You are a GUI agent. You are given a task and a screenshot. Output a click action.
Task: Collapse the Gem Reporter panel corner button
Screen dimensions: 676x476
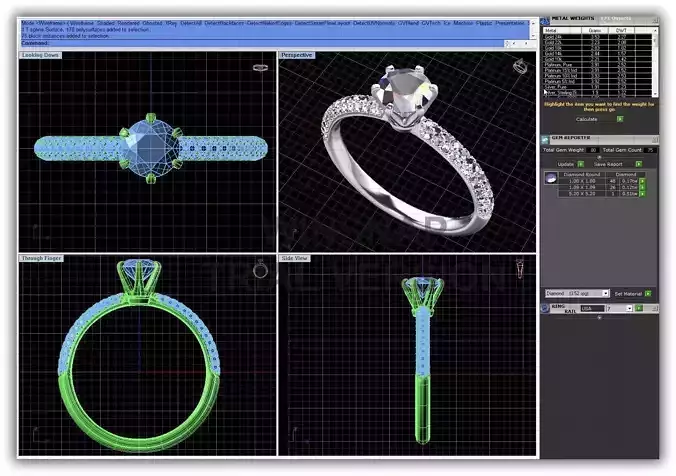(x=655, y=140)
